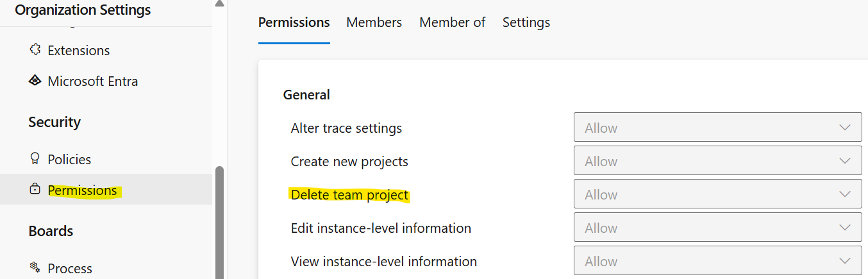The width and height of the screenshot is (868, 279).
Task: Click the sidebar vertical scrollbar thumb
Action: 219,223
